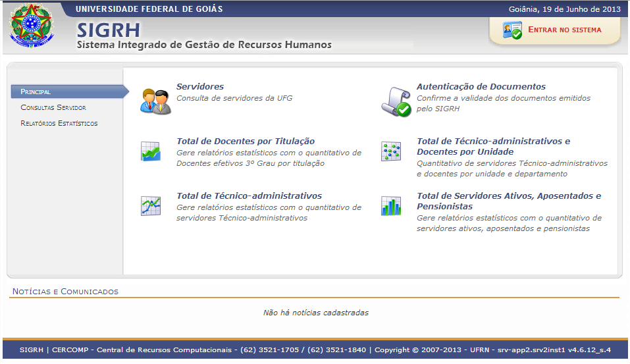
Task: Open the Autenticação de Documentos link
Action: coord(481,86)
